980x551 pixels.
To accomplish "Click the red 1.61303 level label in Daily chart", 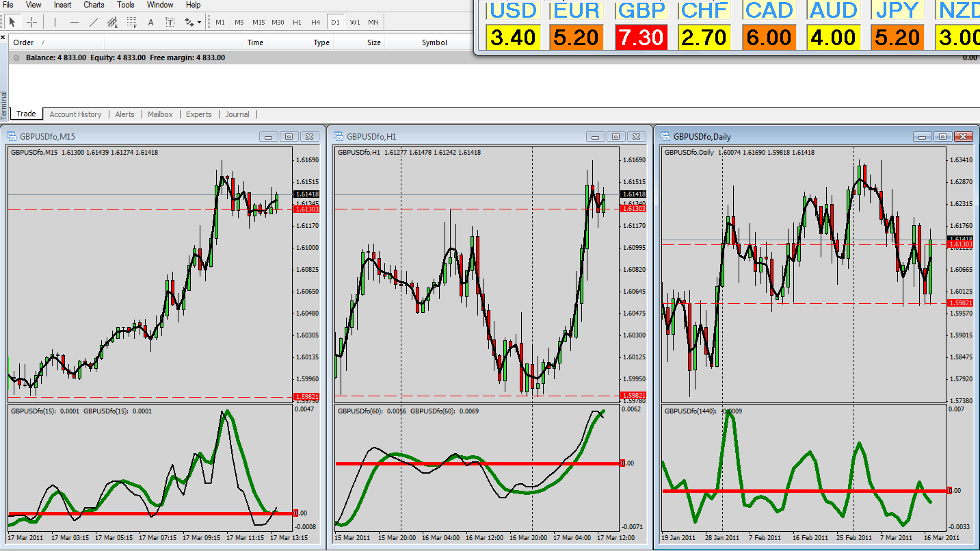I will 959,244.
